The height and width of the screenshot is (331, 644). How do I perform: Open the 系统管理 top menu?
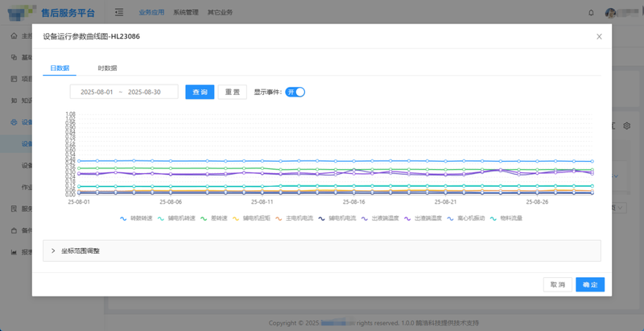(186, 13)
